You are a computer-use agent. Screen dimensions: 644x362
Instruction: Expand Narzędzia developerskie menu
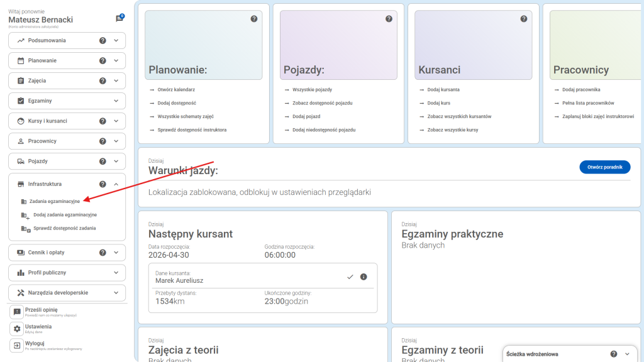point(116,293)
